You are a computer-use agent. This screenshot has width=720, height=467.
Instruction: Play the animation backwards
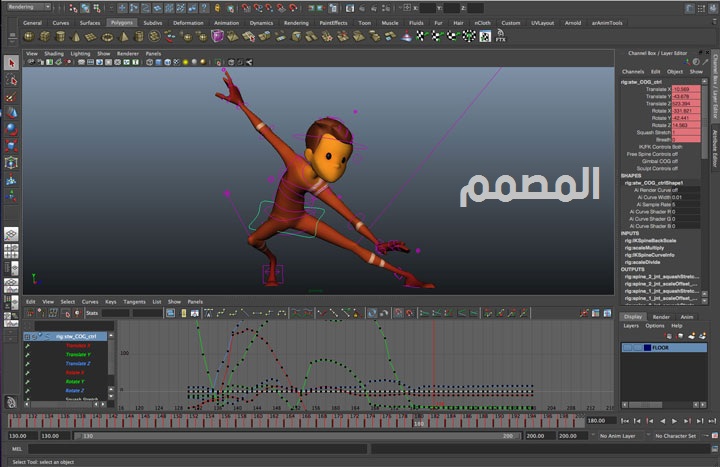click(662, 421)
